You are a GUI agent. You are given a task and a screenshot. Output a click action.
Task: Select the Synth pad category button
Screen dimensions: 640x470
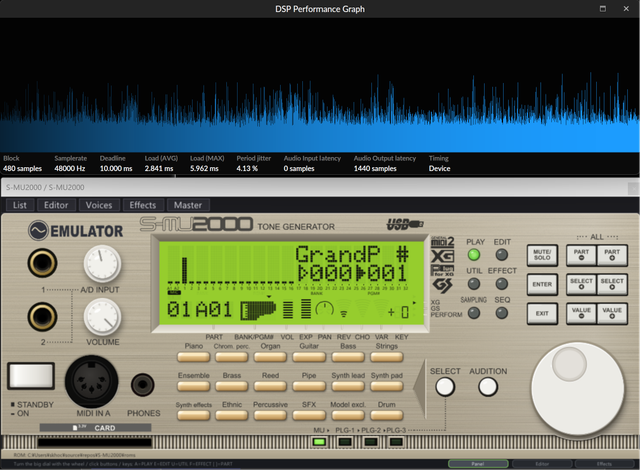click(387, 386)
